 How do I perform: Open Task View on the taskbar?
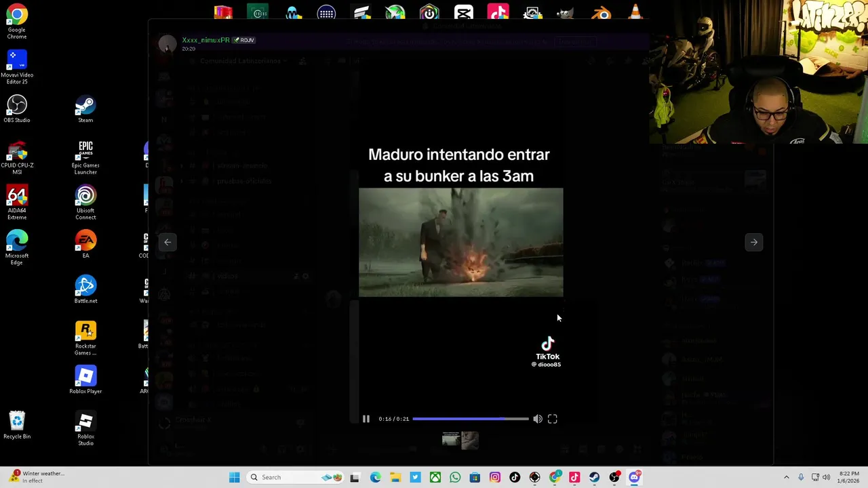[355, 477]
